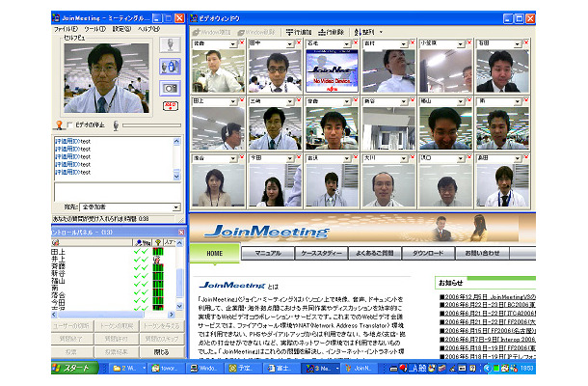Click the orange lamp icon below self view
The width and height of the screenshot is (588, 386).
(59, 125)
